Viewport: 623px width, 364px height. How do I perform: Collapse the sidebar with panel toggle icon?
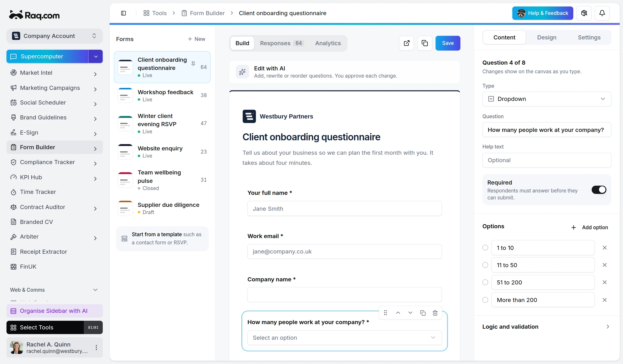pos(123,13)
